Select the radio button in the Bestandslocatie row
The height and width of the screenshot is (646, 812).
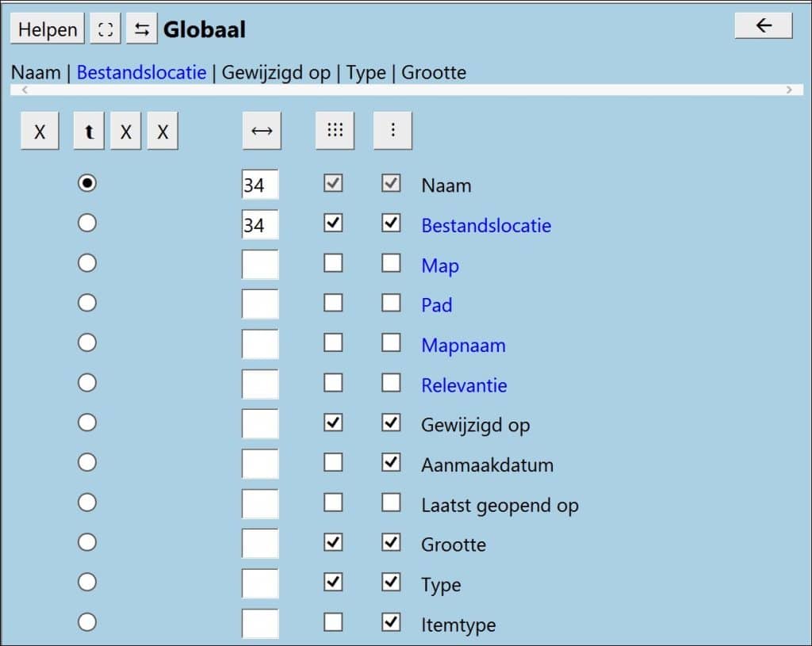[x=87, y=223]
